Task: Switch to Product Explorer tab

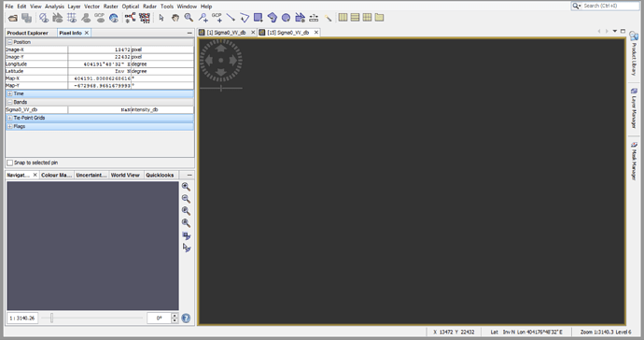Action: coord(27,33)
